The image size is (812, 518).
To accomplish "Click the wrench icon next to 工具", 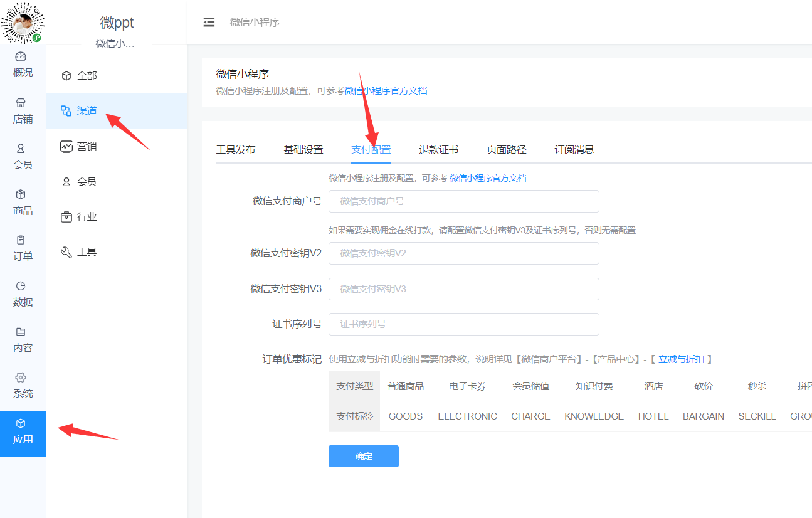I will tap(66, 252).
